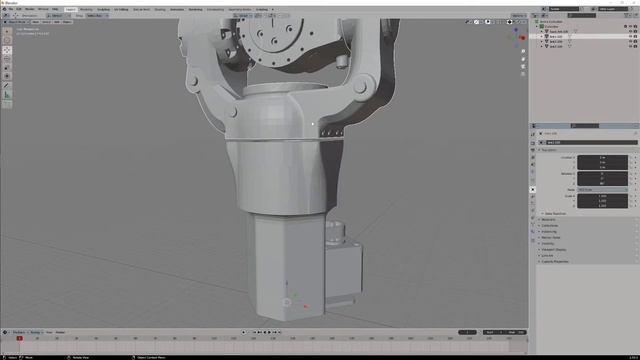This screenshot has height=360, width=640.
Task: Activate the Scale tool
Action: click(7, 67)
